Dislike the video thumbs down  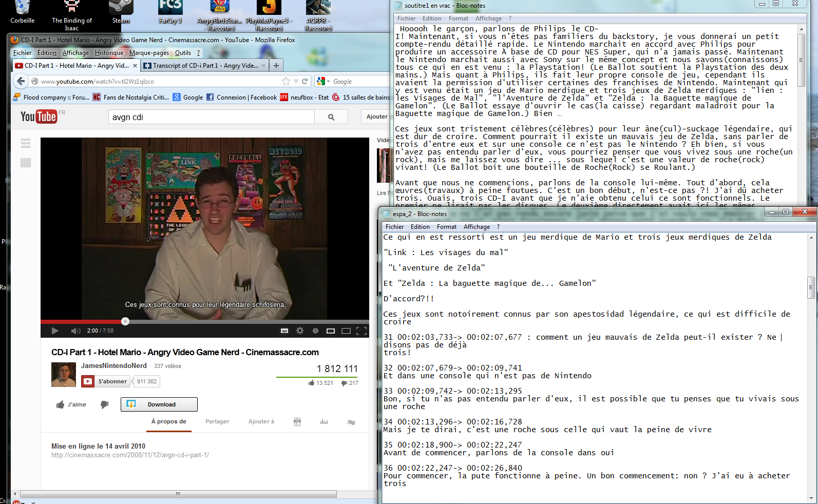coord(104,404)
